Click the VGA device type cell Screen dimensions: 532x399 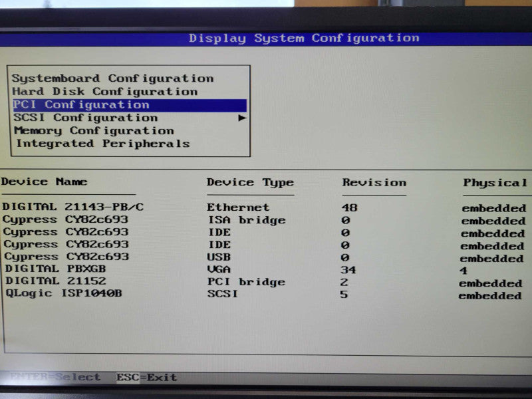click(x=219, y=269)
